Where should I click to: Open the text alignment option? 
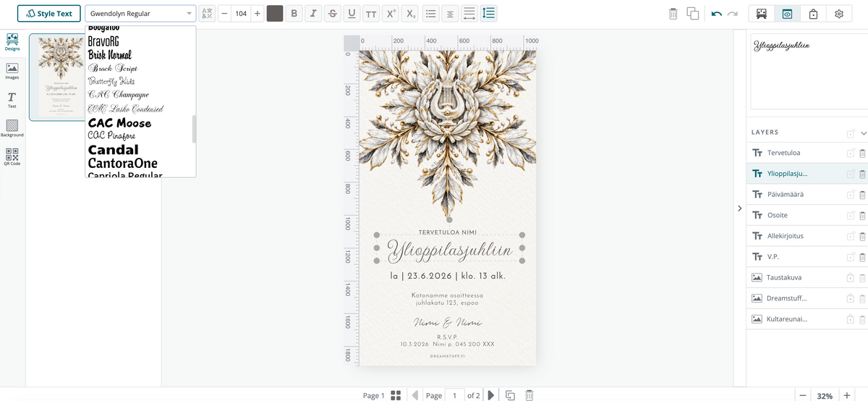click(x=450, y=14)
